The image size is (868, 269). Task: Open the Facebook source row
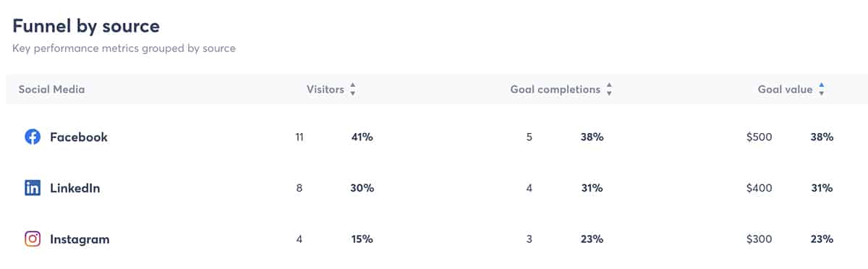coord(434,137)
